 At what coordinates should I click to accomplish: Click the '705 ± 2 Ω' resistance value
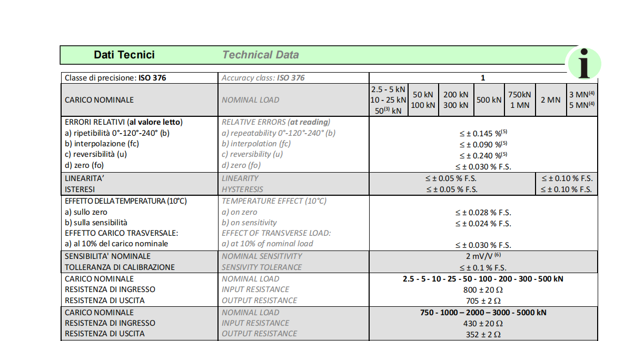coord(483,301)
